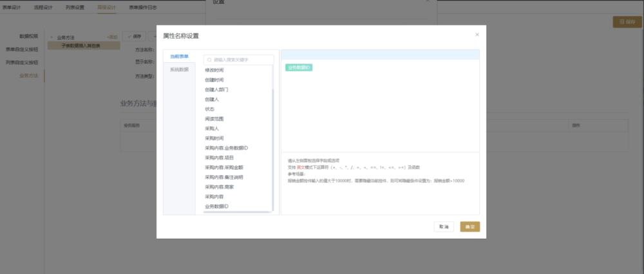Screen dimensions: 644x274
Task: Click the field list vertical scrollbar
Action: pyautogui.click(x=274, y=148)
